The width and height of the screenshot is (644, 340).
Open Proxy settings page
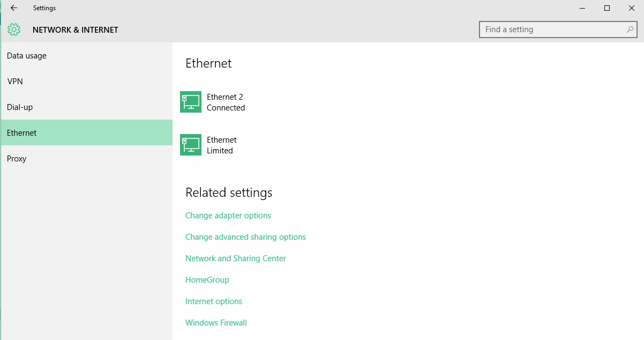[17, 159]
